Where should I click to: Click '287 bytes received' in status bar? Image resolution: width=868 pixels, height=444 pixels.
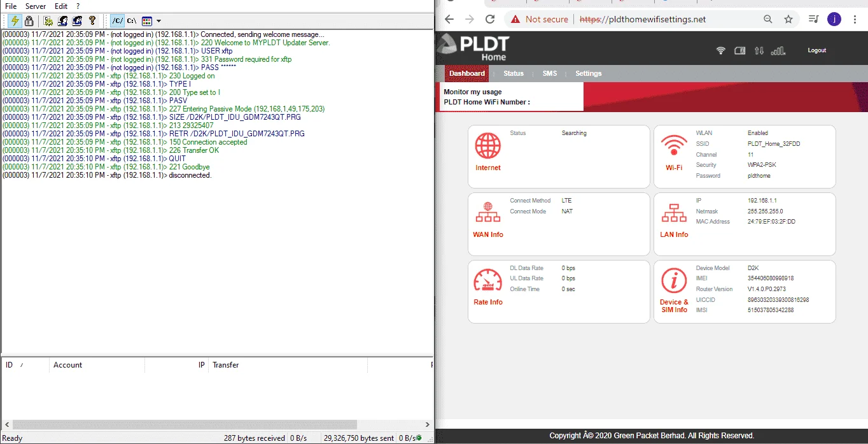pyautogui.click(x=255, y=438)
